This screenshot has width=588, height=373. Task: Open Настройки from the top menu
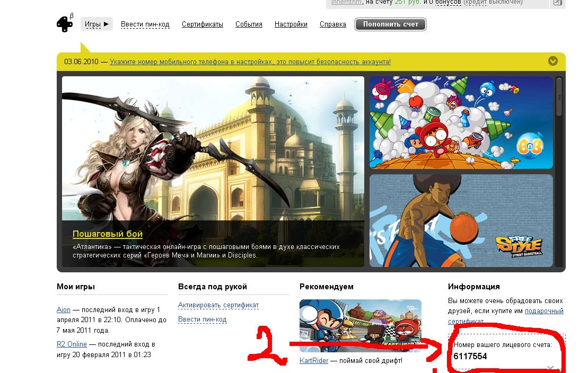291,24
